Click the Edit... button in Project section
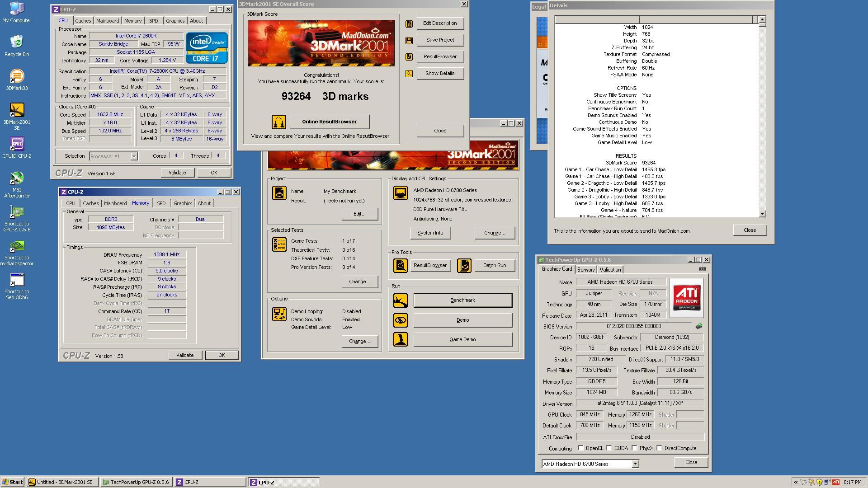Viewport: 868px width, 488px height. pyautogui.click(x=359, y=214)
